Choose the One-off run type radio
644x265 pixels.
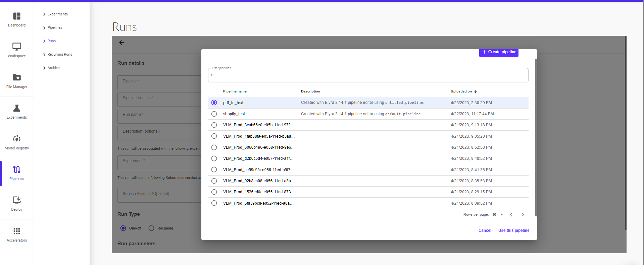point(123,228)
